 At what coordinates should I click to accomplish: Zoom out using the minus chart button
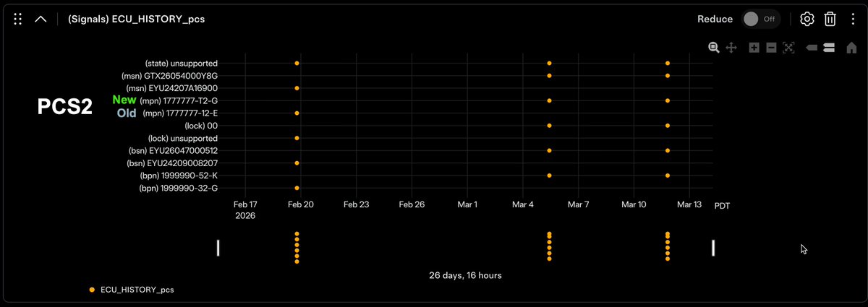pos(771,48)
